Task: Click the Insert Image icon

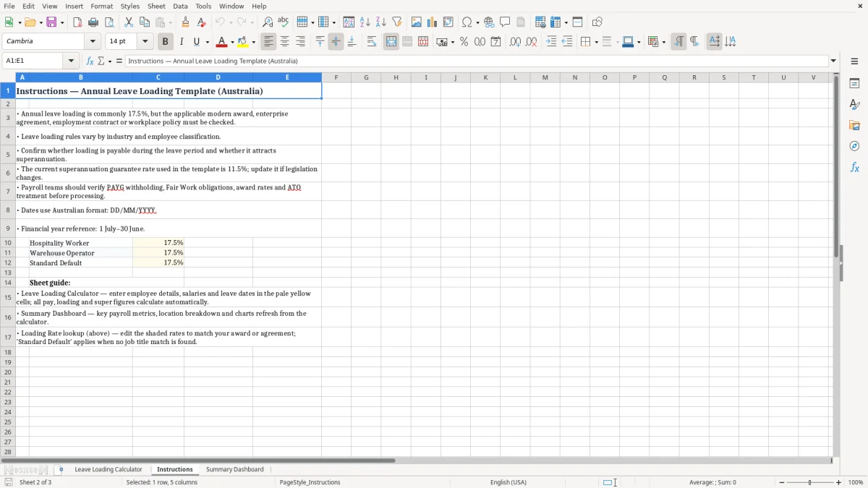Action: 417,22
